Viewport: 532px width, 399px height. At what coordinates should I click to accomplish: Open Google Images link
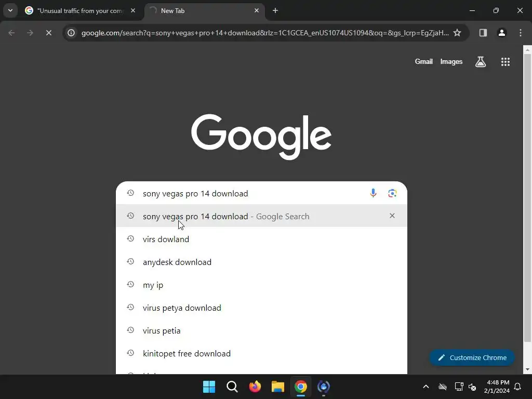click(x=451, y=61)
